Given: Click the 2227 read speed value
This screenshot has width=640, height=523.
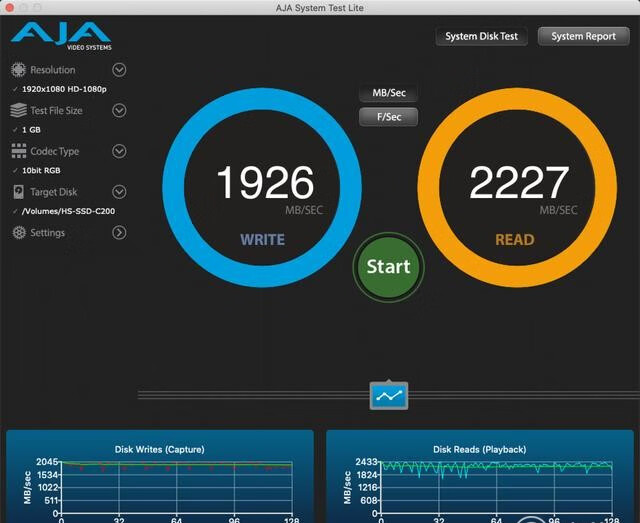Looking at the screenshot, I should (x=519, y=182).
